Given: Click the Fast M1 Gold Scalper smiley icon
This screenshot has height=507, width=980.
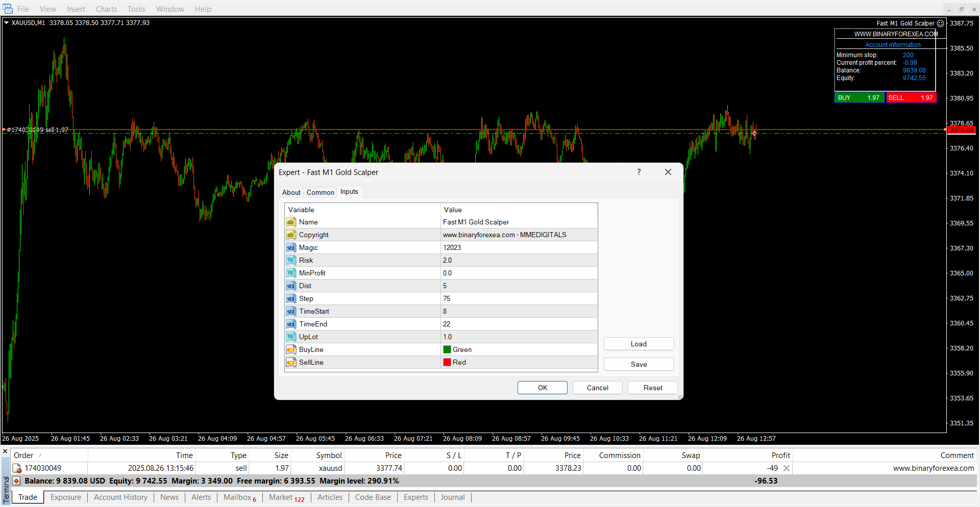Looking at the screenshot, I should point(940,23).
